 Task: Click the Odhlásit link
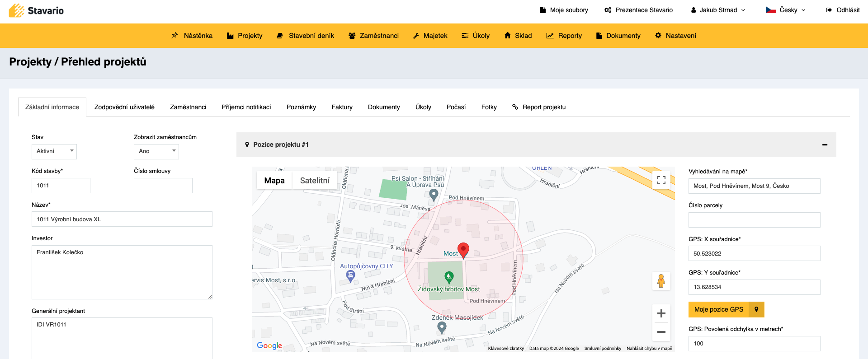(843, 10)
